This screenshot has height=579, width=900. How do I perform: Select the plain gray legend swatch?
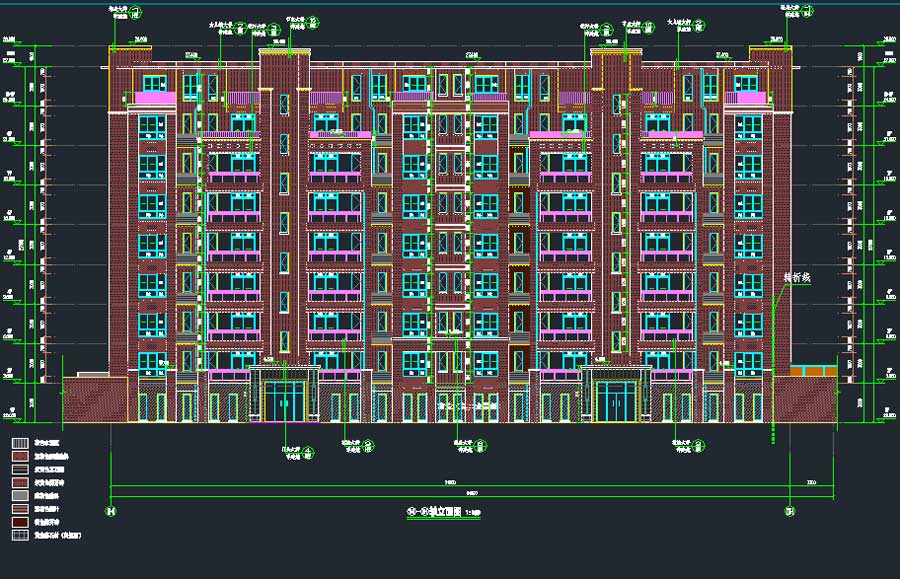coord(20,496)
